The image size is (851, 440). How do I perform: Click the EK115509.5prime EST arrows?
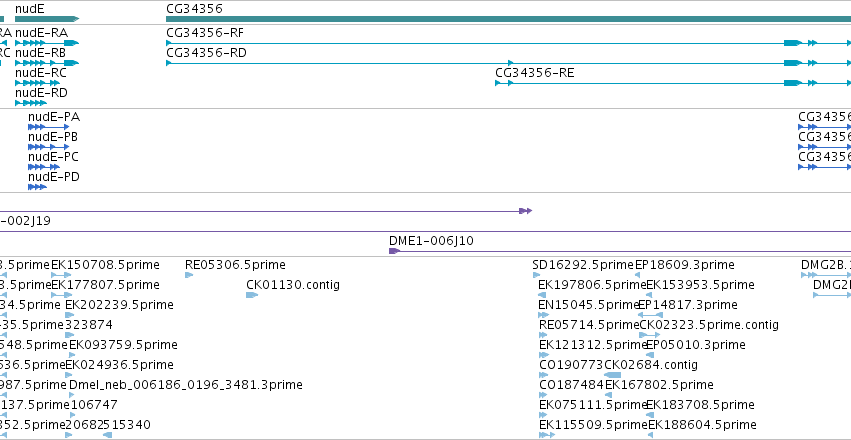point(547,435)
